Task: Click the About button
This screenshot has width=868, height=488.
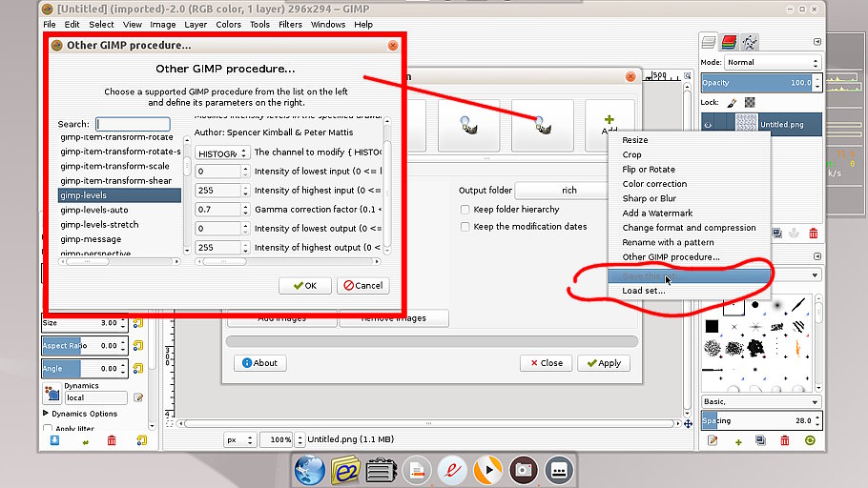Action: click(259, 363)
